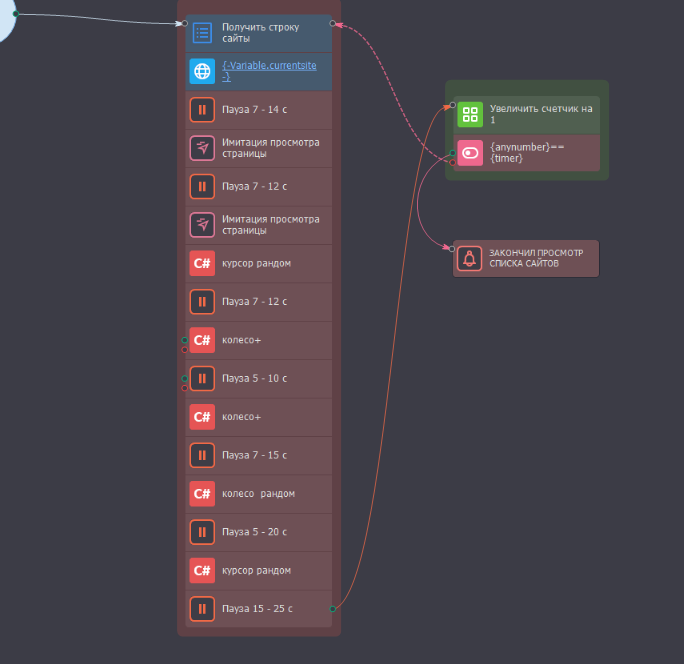Select the 'Пауза 7 - 15 с' label
This screenshot has width=684, height=664.
[x=254, y=455]
